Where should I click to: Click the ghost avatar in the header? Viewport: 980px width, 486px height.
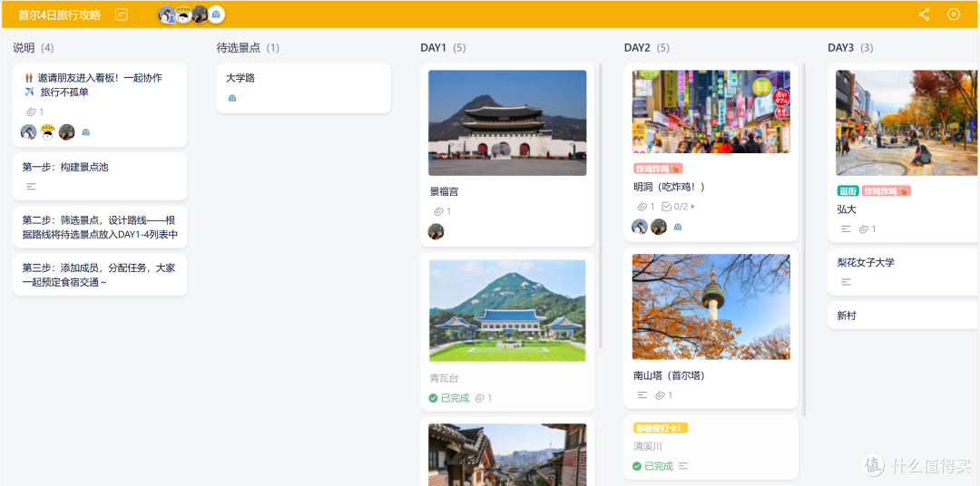(216, 15)
